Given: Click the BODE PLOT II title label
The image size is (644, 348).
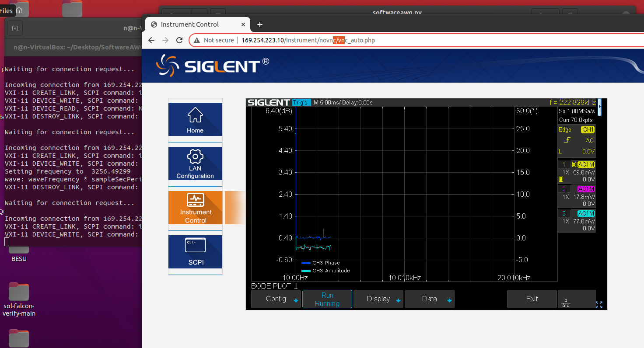Looking at the screenshot, I should point(274,286).
